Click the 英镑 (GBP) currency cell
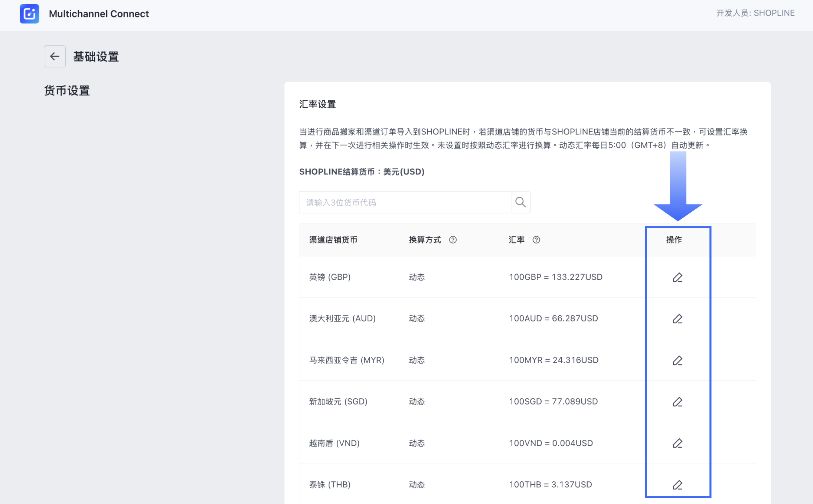The image size is (813, 504). [x=330, y=277]
